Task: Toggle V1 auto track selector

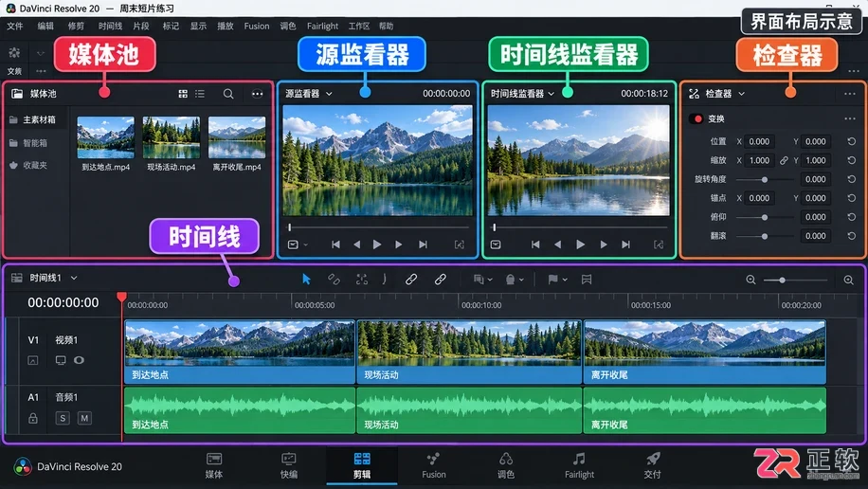Action: coord(33,360)
